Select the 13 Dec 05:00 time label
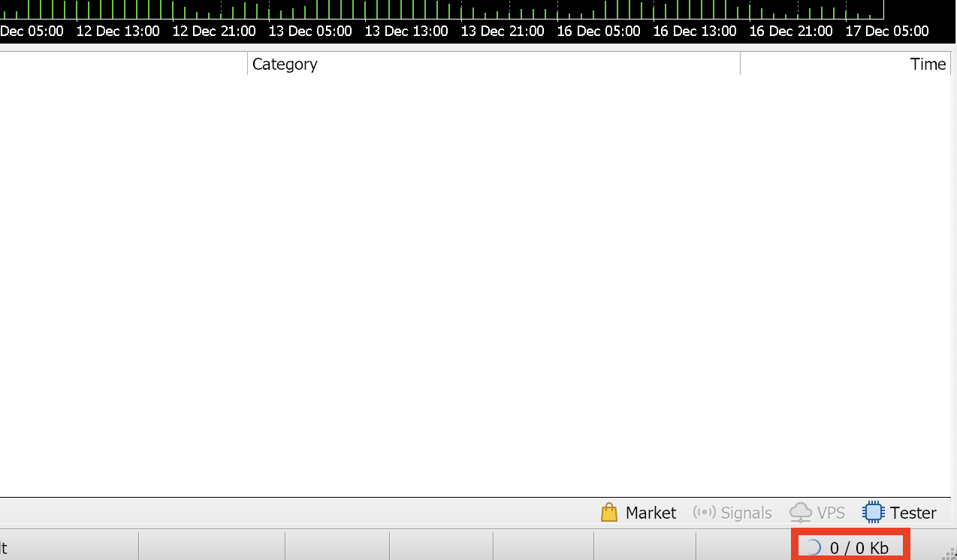Screen dimensions: 957x560 point(310,32)
